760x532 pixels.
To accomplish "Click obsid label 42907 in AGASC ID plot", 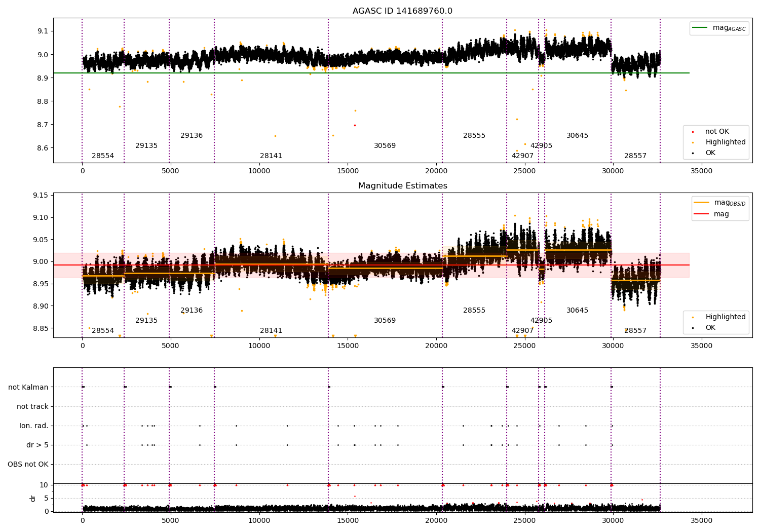I will tap(522, 156).
